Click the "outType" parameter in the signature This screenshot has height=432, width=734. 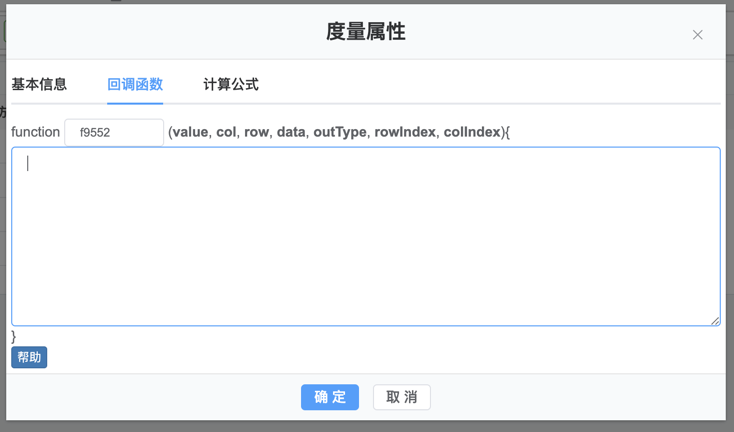pyautogui.click(x=340, y=132)
